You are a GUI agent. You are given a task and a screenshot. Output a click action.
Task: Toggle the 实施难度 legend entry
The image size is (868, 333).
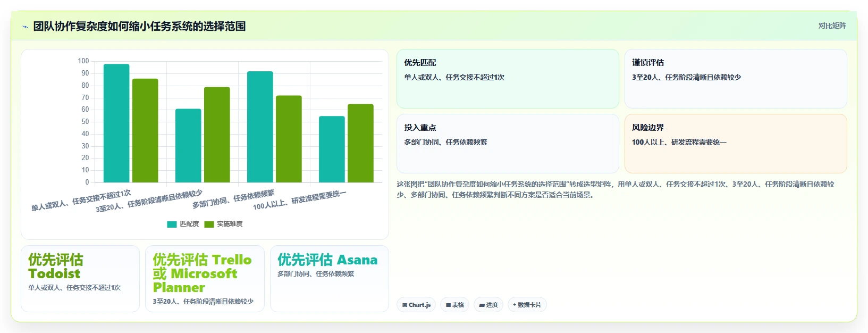pyautogui.click(x=223, y=224)
